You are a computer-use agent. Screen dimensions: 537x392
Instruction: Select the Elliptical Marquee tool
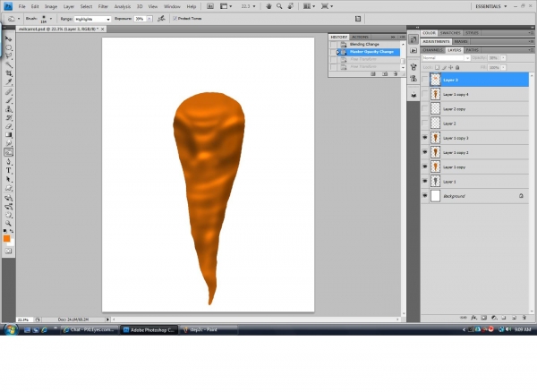pyautogui.click(x=9, y=47)
